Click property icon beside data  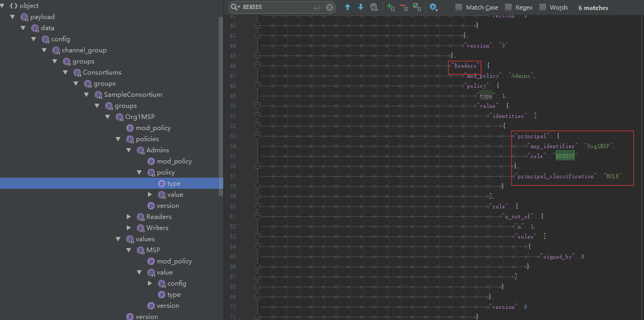[35, 28]
